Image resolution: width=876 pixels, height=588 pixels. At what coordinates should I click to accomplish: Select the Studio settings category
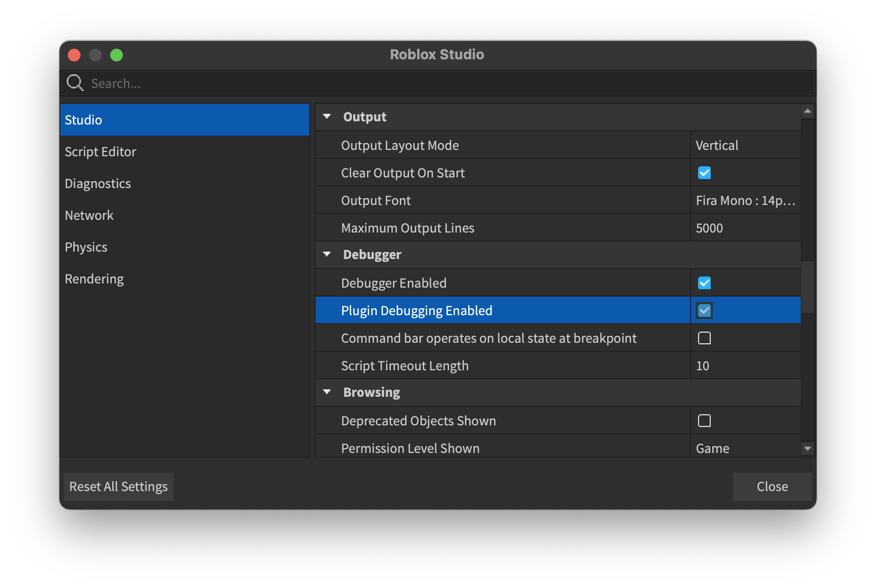pyautogui.click(x=185, y=120)
